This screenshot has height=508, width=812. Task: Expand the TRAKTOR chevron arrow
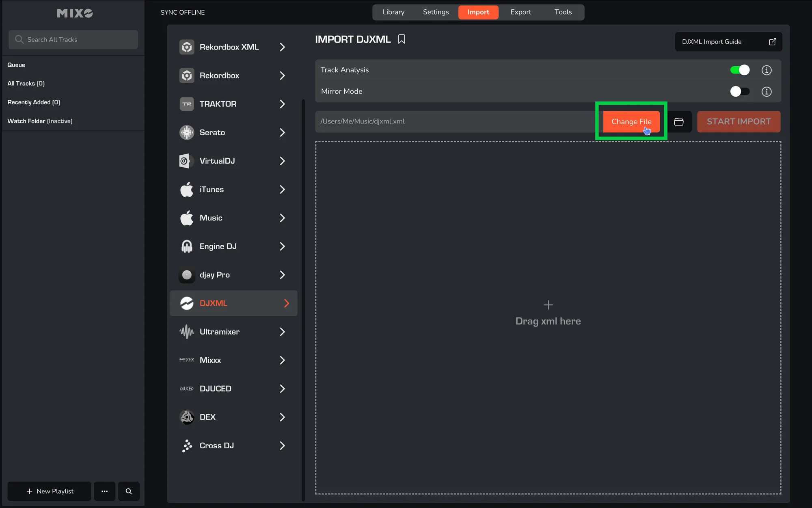pos(282,104)
